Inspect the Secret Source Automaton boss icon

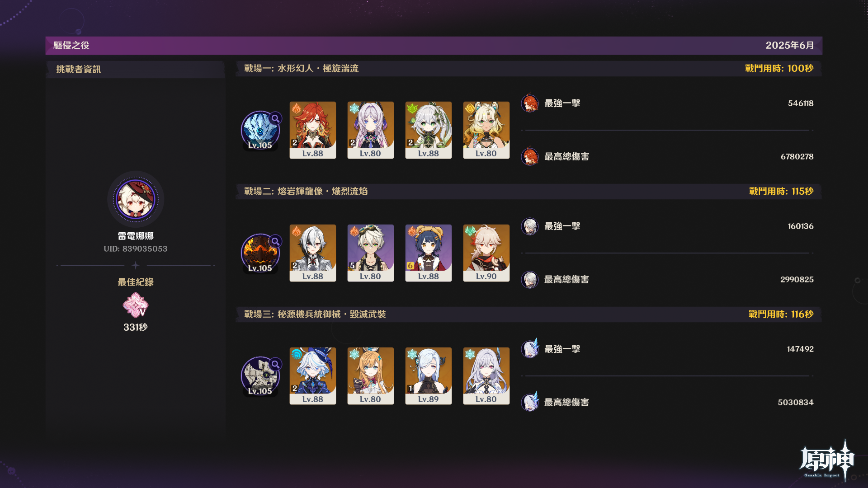(x=261, y=376)
